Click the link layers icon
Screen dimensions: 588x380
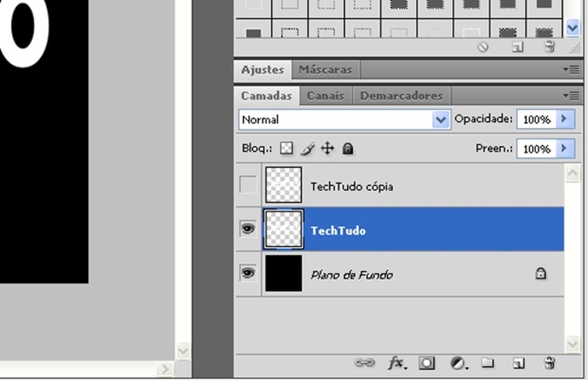pyautogui.click(x=365, y=363)
